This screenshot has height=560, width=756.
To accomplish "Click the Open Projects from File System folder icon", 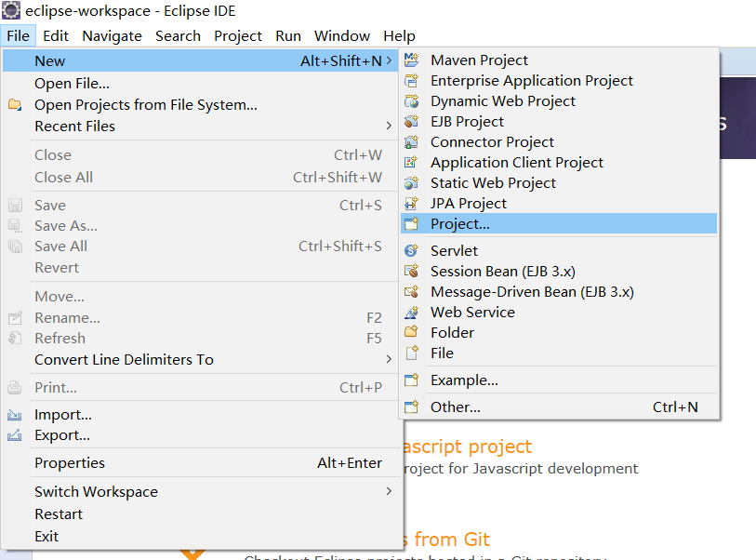I will tap(15, 105).
